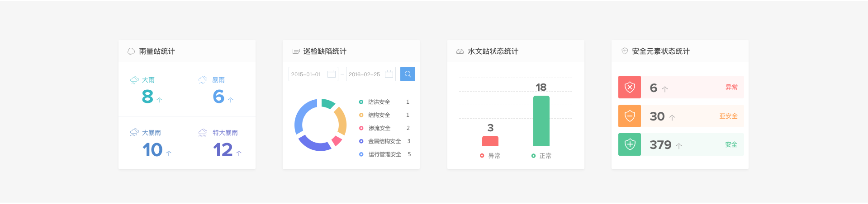Click the 运行管理安全 legend label
The image size is (868, 204).
tap(384, 154)
